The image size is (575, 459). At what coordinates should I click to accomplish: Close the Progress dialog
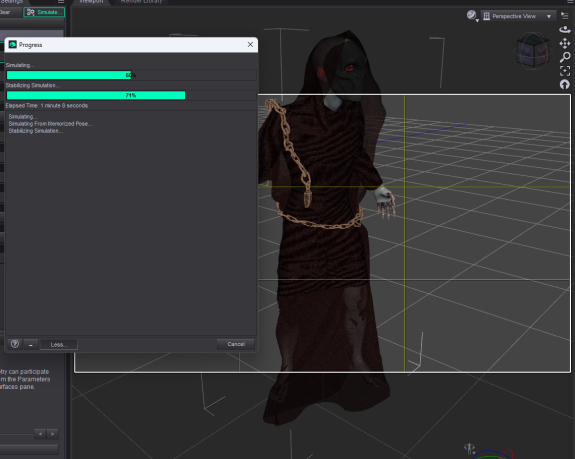[x=250, y=44]
